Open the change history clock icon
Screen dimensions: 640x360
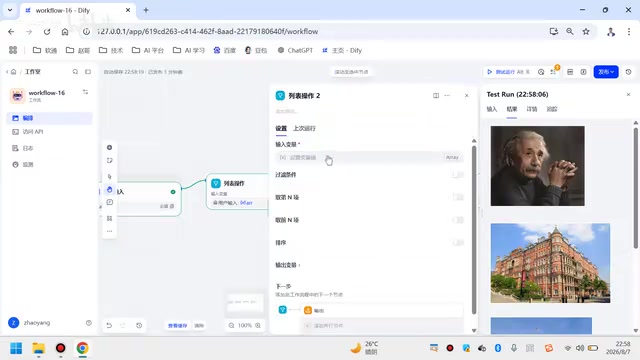tap(139, 325)
